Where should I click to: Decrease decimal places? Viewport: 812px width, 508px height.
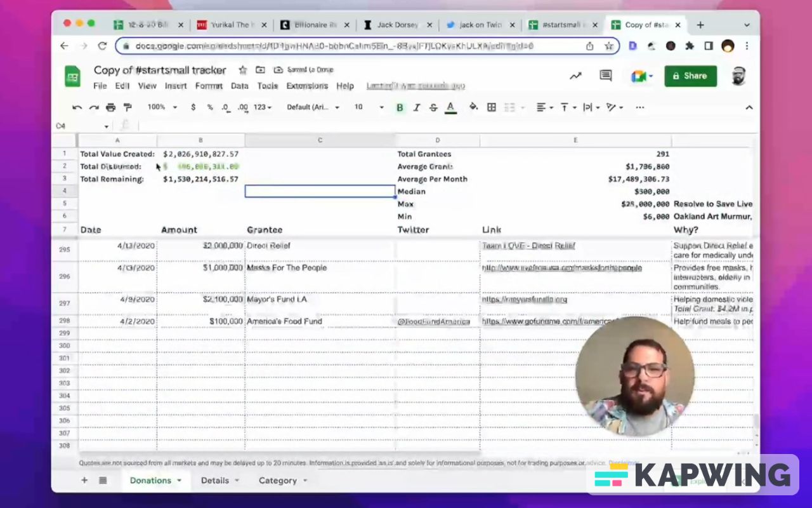click(x=226, y=107)
